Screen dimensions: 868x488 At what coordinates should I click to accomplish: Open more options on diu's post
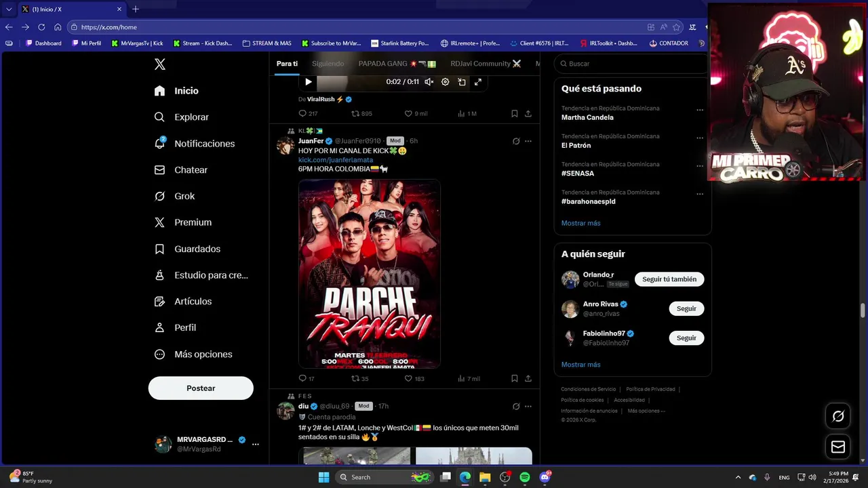528,407
